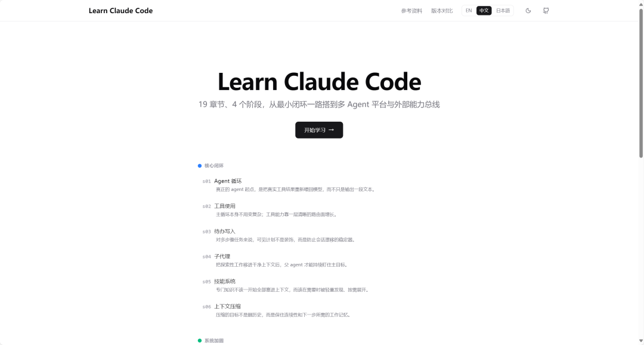Toggle dark mode with the moon icon
Viewport: 644px width, 345px height.
[x=527, y=10]
